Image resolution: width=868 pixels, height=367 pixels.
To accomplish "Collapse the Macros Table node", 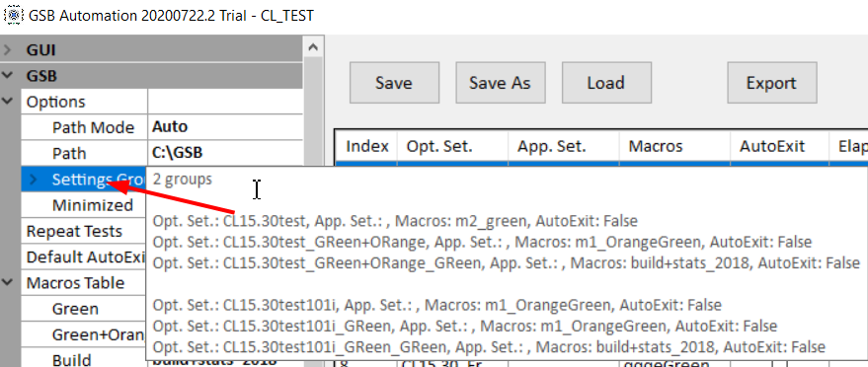I will [7, 282].
